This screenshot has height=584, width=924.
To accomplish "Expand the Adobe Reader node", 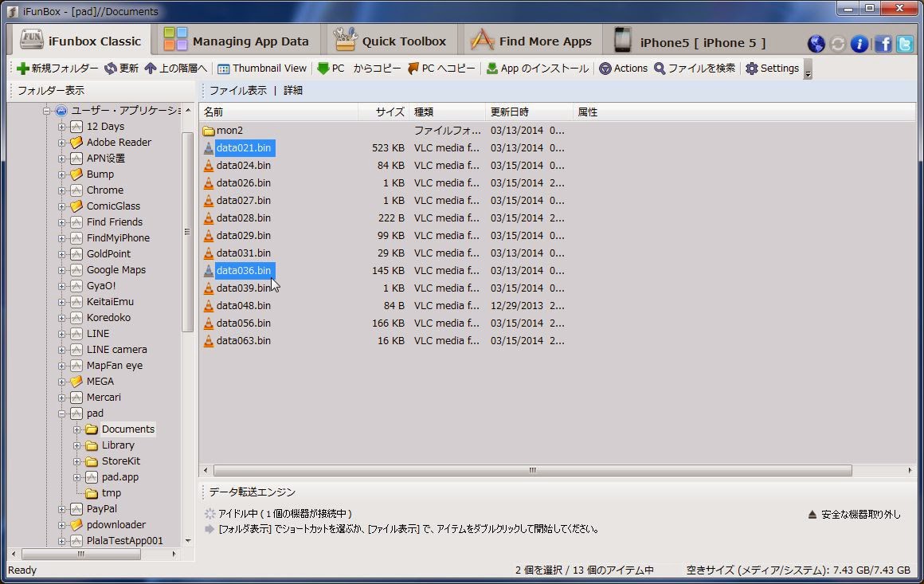I will (x=61, y=143).
